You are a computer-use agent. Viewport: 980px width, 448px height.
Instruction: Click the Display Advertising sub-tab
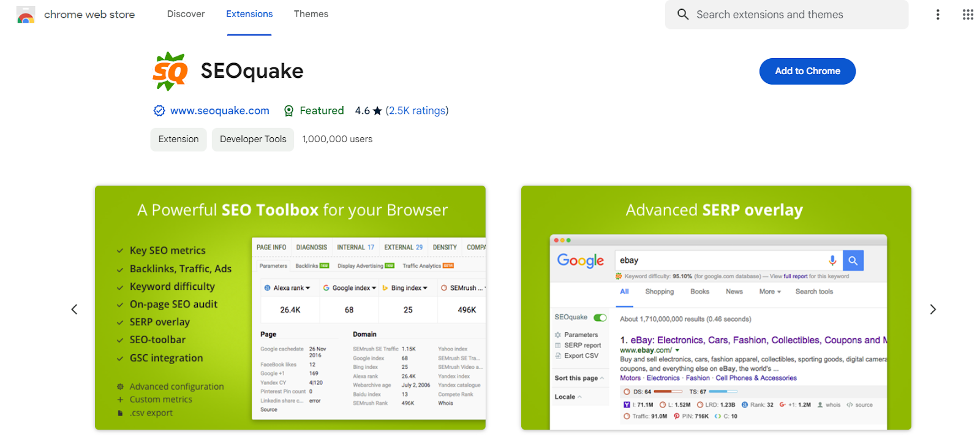coord(366,266)
